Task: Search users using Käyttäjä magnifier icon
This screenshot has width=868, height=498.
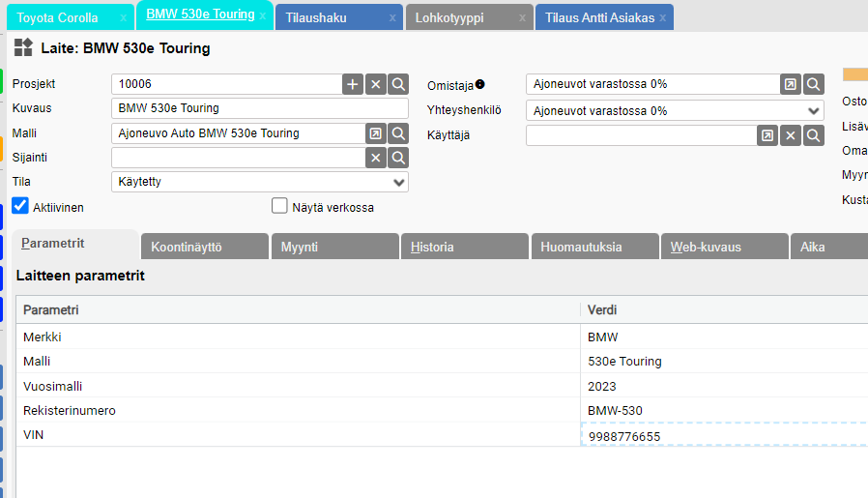Action: 814,135
